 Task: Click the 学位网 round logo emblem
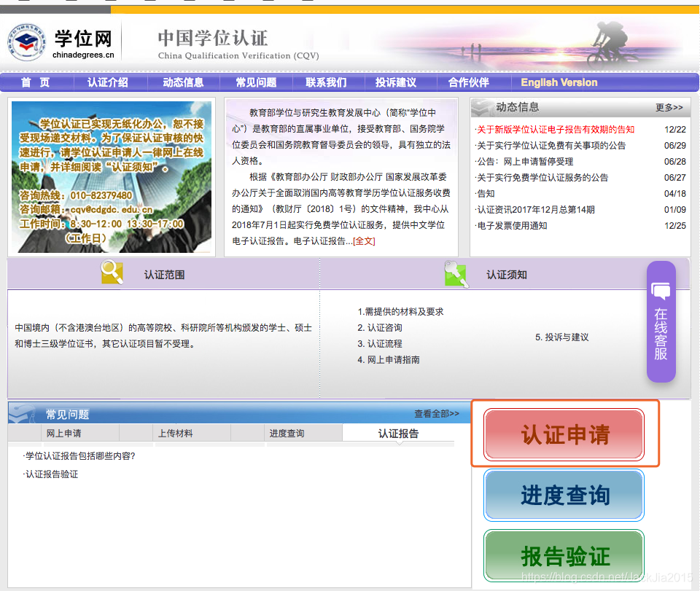coord(27,42)
